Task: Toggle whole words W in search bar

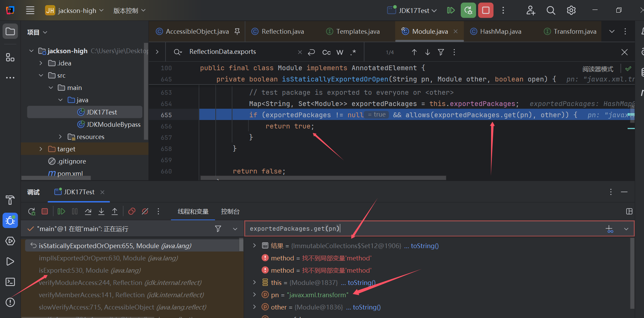Action: 340,52
